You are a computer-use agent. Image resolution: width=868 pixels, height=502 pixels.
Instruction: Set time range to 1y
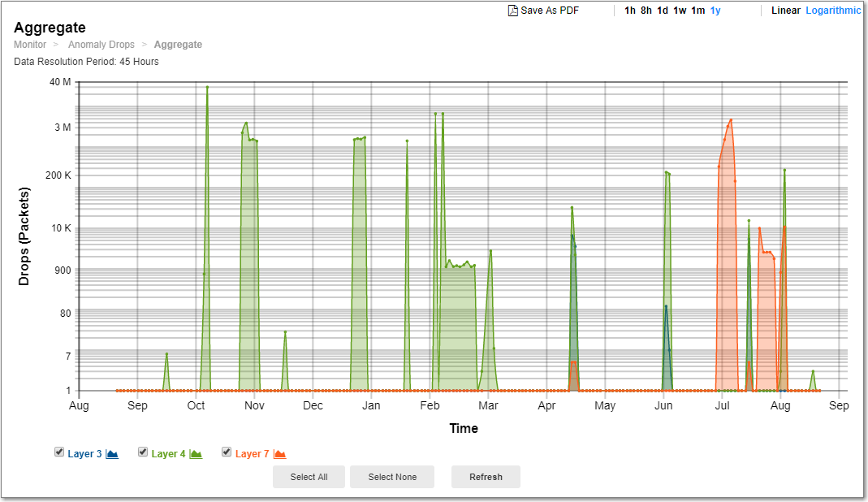point(715,11)
